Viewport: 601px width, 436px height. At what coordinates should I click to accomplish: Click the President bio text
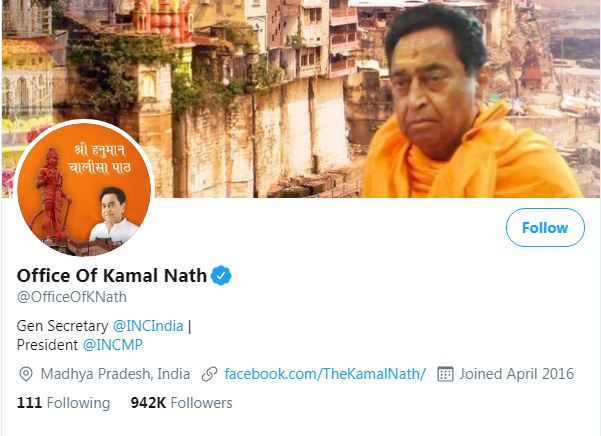[x=48, y=345]
